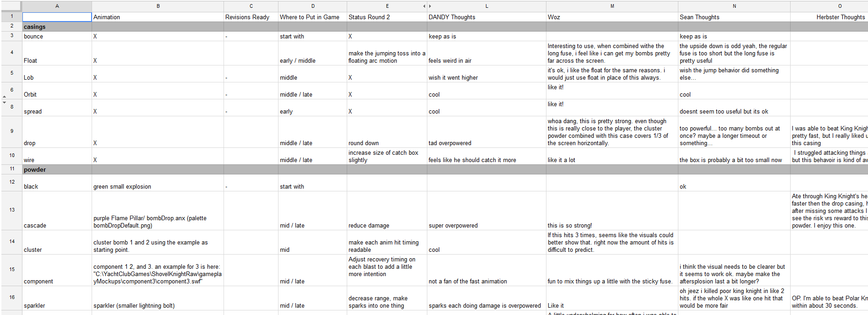Click the 'Revisions Ready' header cell
Screen dimensions: 868x315
pos(251,17)
